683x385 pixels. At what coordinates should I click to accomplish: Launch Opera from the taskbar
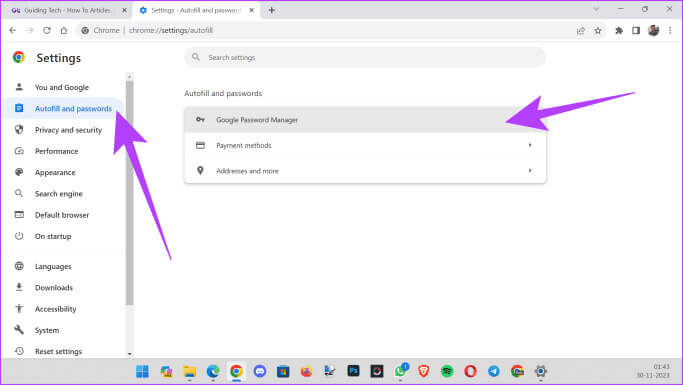click(470, 371)
